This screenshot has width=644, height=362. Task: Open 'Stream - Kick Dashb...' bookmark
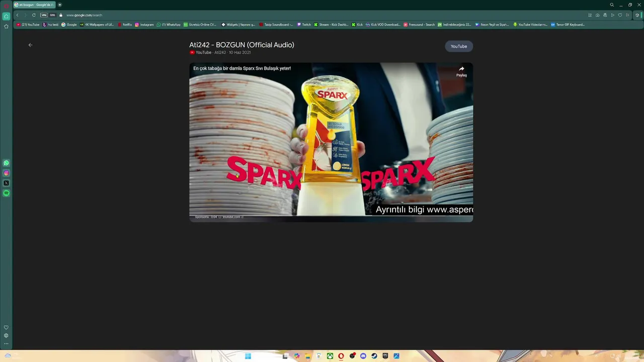click(331, 24)
